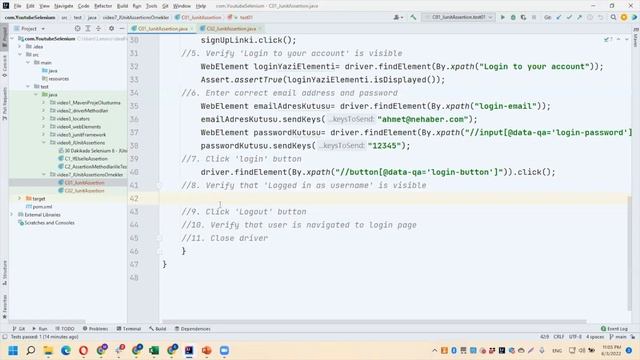Expand the video1_MavenProjeOlusturma folder
Viewport: 640px width, 360px height.
pos(44,103)
